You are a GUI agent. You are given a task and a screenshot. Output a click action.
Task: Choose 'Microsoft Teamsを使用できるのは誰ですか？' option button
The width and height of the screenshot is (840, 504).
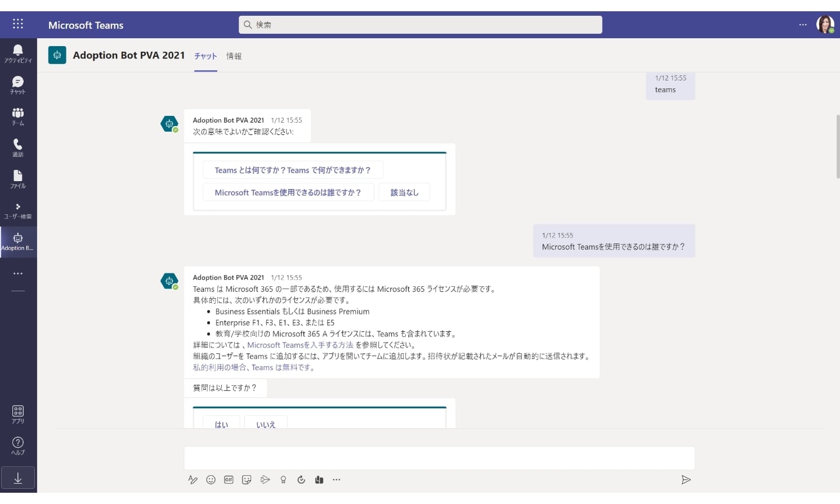(x=288, y=192)
